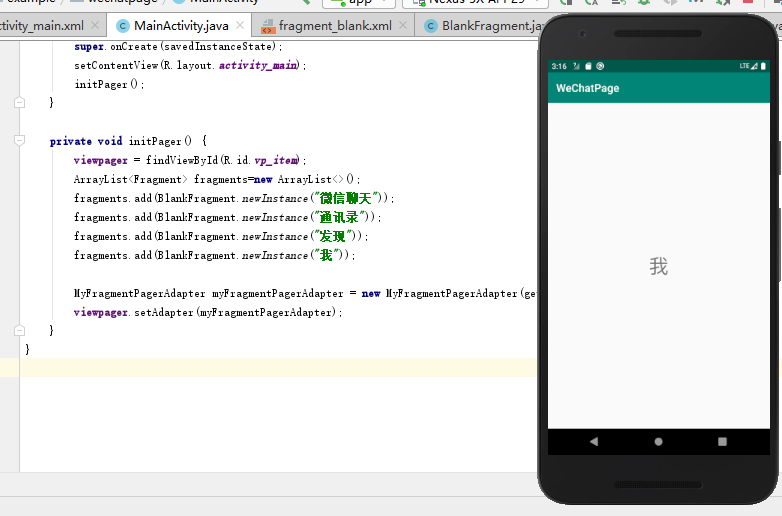Image resolution: width=782 pixels, height=516 pixels.
Task: Click the "我" string in the code editor
Action: tap(326, 255)
